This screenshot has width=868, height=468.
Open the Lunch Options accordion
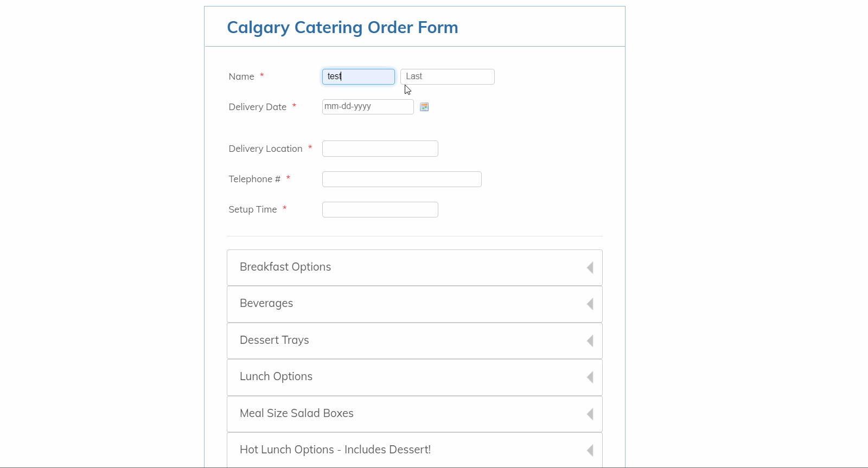414,377
